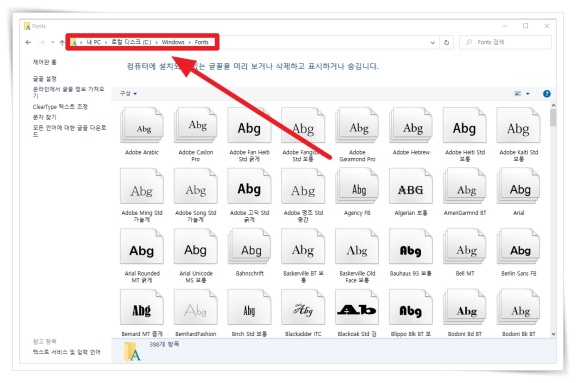Select the Blippo Blk BT font

(x=411, y=307)
